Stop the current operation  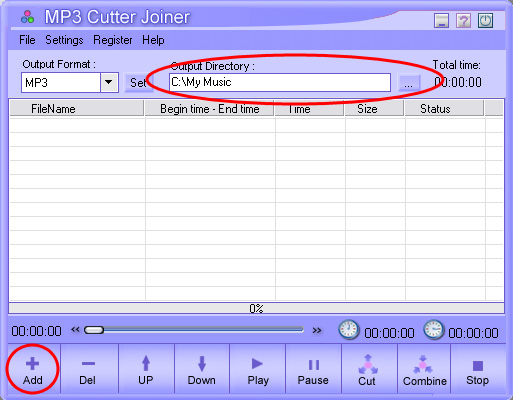pyautogui.click(x=477, y=369)
